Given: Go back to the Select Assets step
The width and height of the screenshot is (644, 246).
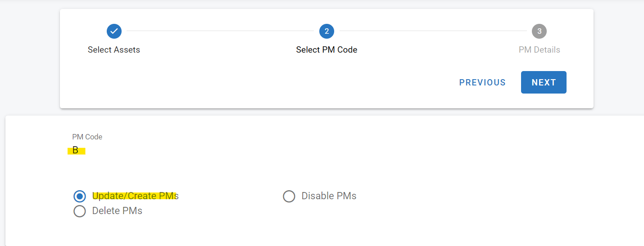Looking at the screenshot, I should [114, 50].
